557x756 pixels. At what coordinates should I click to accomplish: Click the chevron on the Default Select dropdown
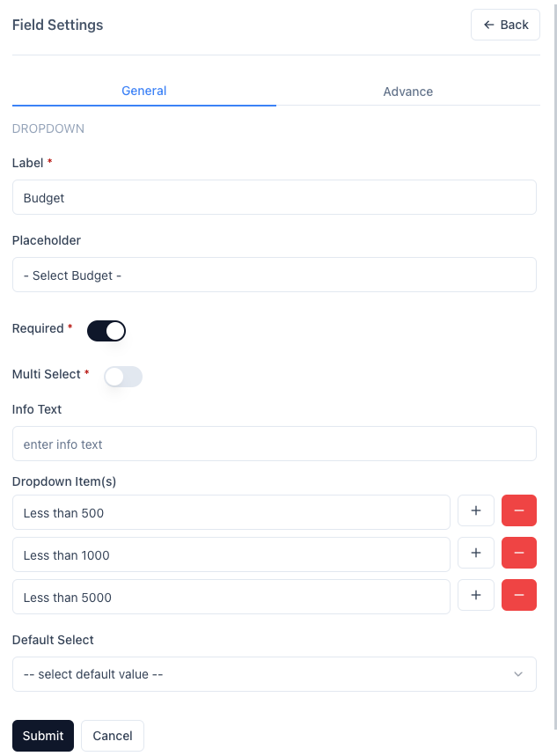[519, 673]
